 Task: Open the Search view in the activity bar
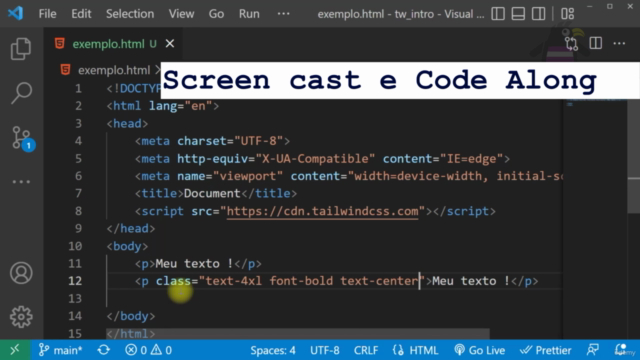pyautogui.click(x=21, y=93)
